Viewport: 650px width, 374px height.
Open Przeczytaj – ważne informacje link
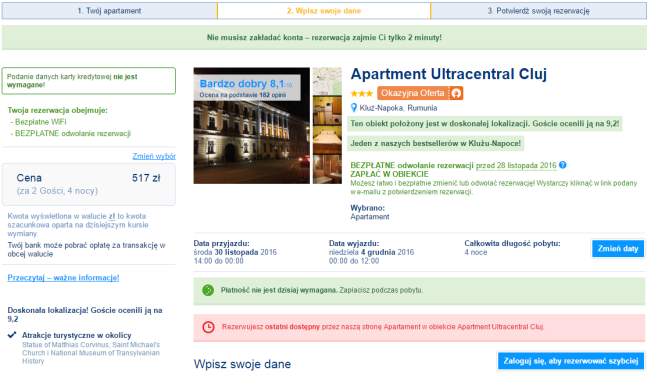click(63, 278)
